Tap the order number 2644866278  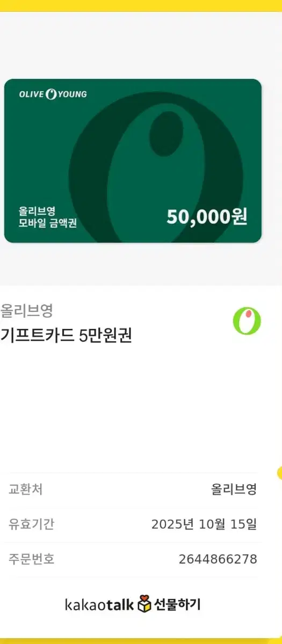tap(218, 559)
